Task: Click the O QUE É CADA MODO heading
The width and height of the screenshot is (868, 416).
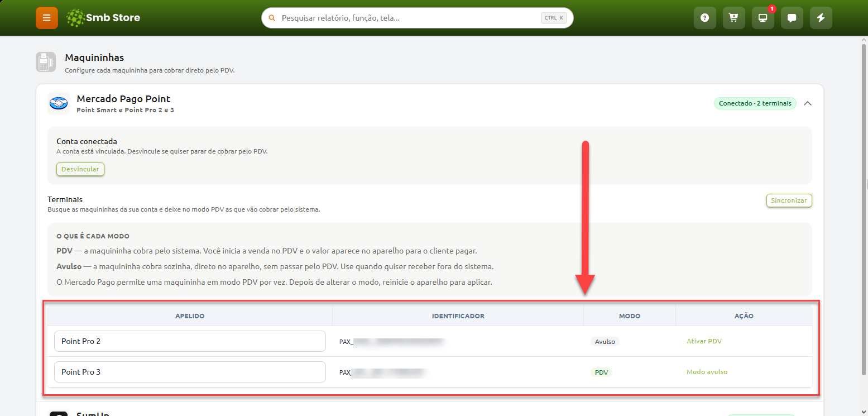Action: pyautogui.click(x=93, y=237)
